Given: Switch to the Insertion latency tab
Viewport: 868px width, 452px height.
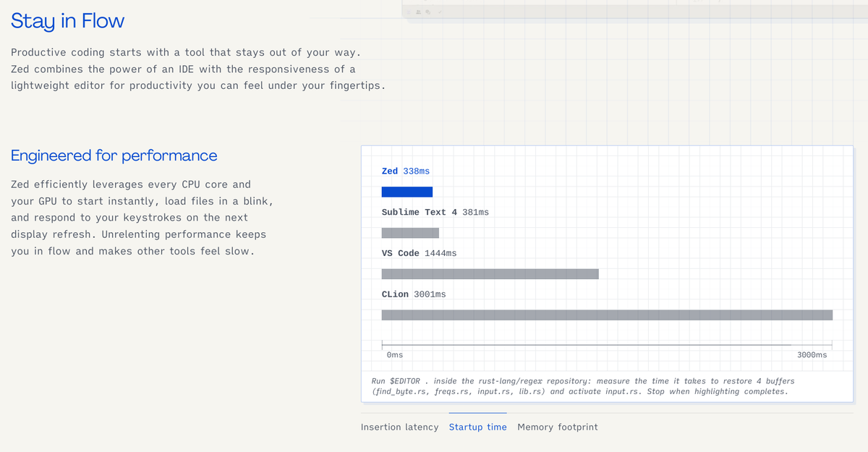Looking at the screenshot, I should click(399, 427).
